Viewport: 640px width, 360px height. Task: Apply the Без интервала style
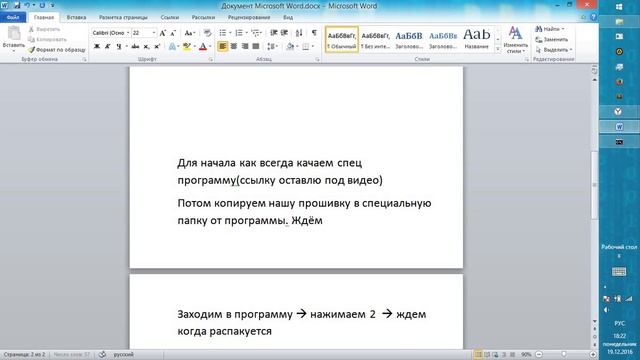pos(376,40)
